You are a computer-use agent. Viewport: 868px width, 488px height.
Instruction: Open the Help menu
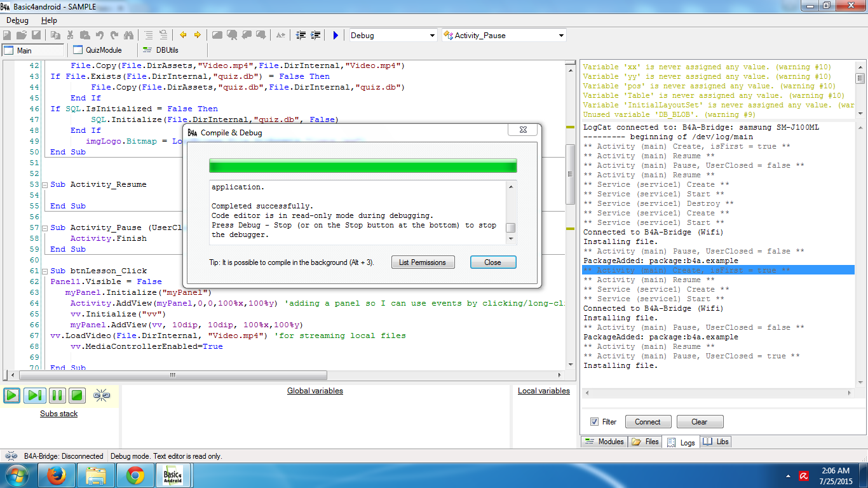(49, 20)
